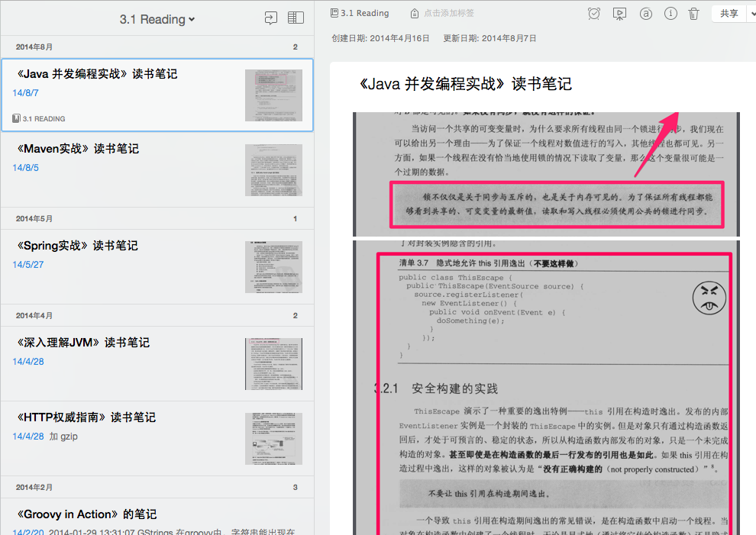Image resolution: width=756 pixels, height=535 pixels.
Task: Click the note count 3 beside 2014年2月
Action: pos(295,487)
